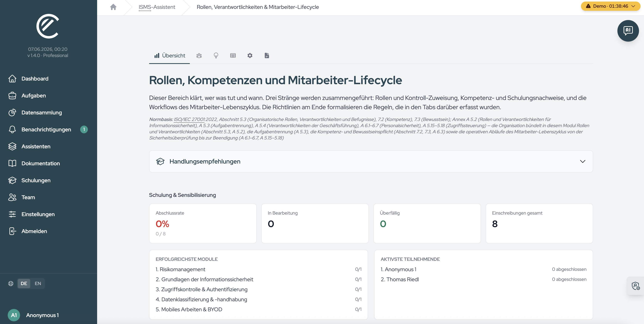644x324 pixels.
Task: Open the lightbulb tab icon
Action: [x=216, y=55]
